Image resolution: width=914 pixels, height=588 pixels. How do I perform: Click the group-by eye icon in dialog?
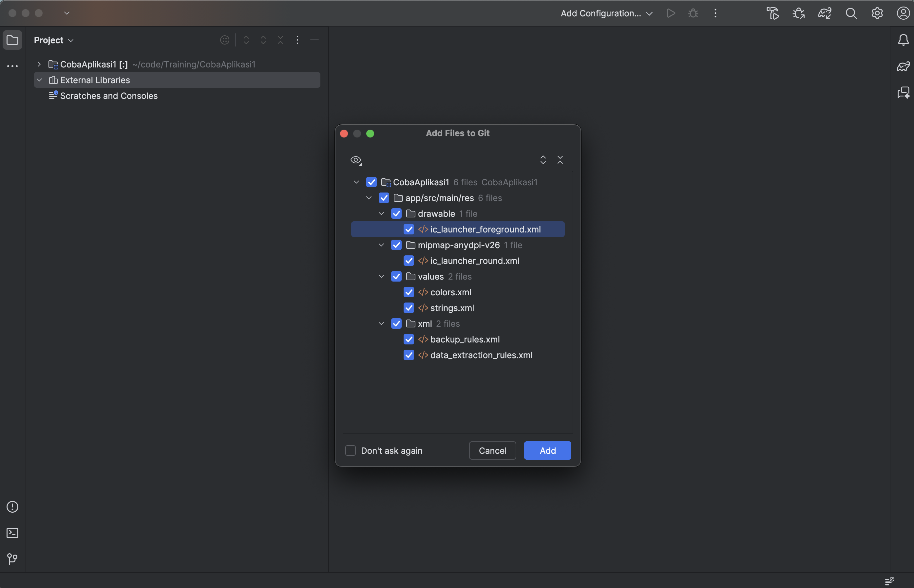pos(355,160)
